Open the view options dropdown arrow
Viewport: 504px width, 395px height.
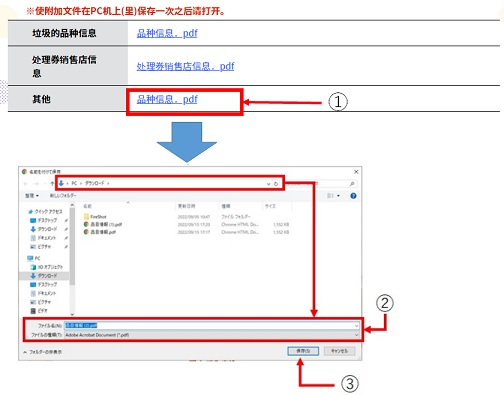point(338,196)
